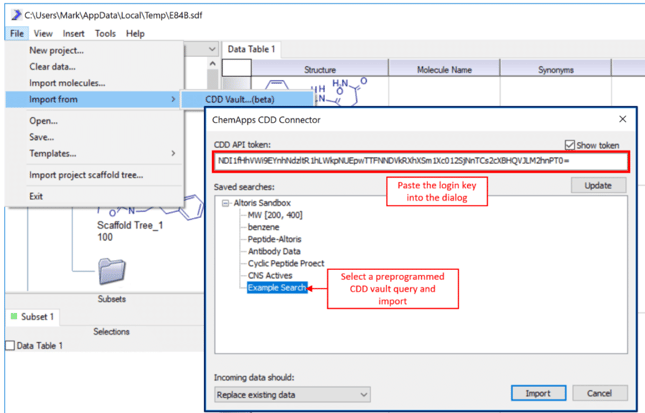The image size is (645, 413).
Task: Choose Save... from File menu
Action: [95, 137]
